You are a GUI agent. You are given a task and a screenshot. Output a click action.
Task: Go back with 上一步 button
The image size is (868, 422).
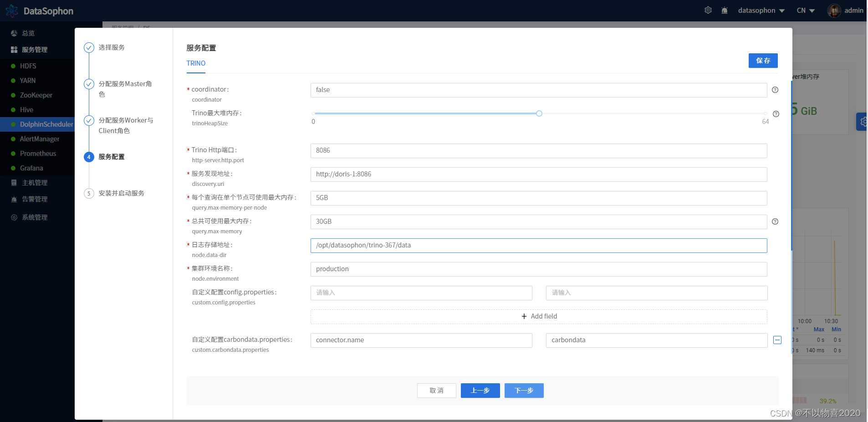coord(480,391)
